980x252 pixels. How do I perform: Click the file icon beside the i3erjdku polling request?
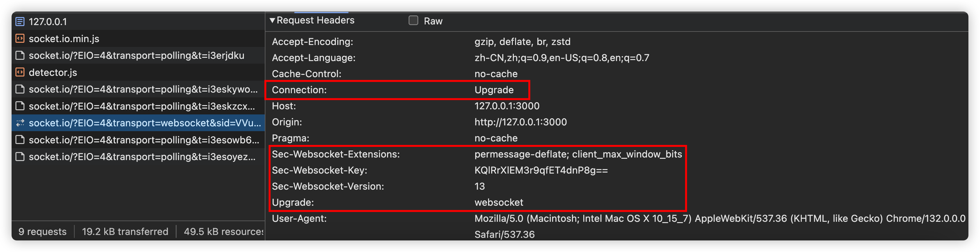(x=20, y=56)
